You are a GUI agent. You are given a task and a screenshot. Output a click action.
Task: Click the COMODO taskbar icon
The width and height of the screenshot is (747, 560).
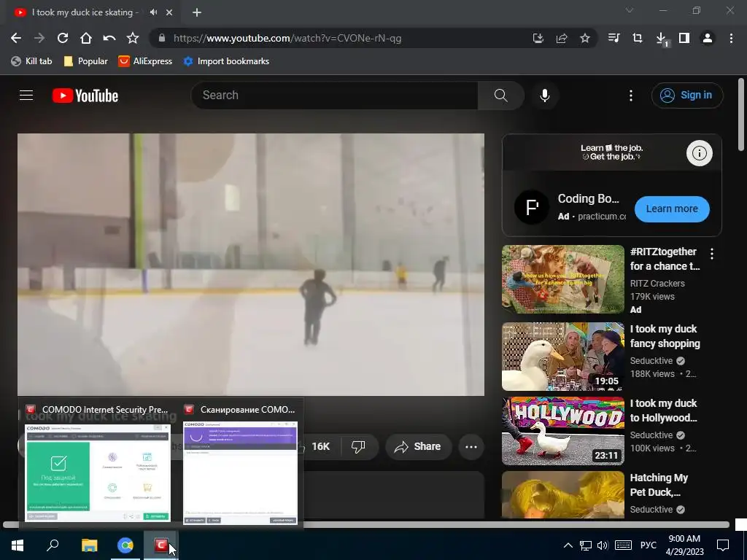161,545
